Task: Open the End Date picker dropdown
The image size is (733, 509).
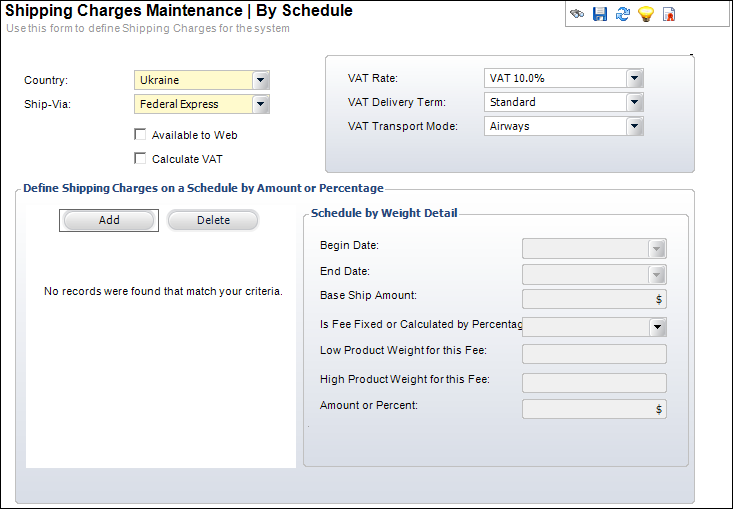Action: (657, 274)
